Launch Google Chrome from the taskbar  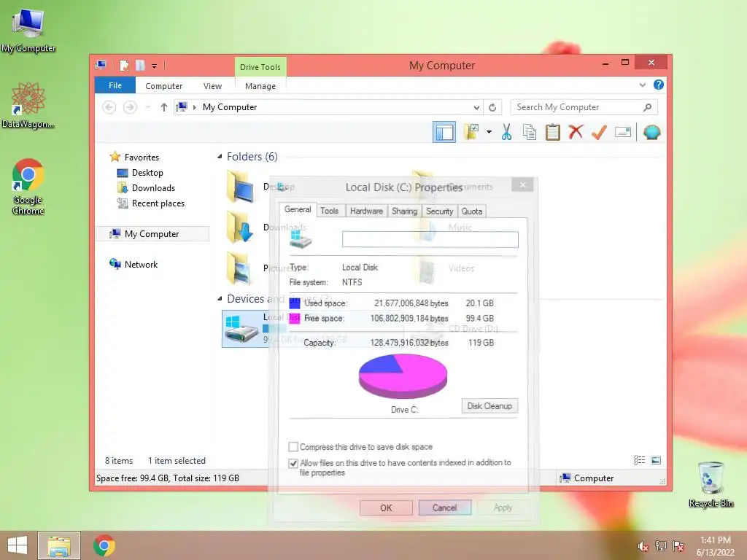104,545
